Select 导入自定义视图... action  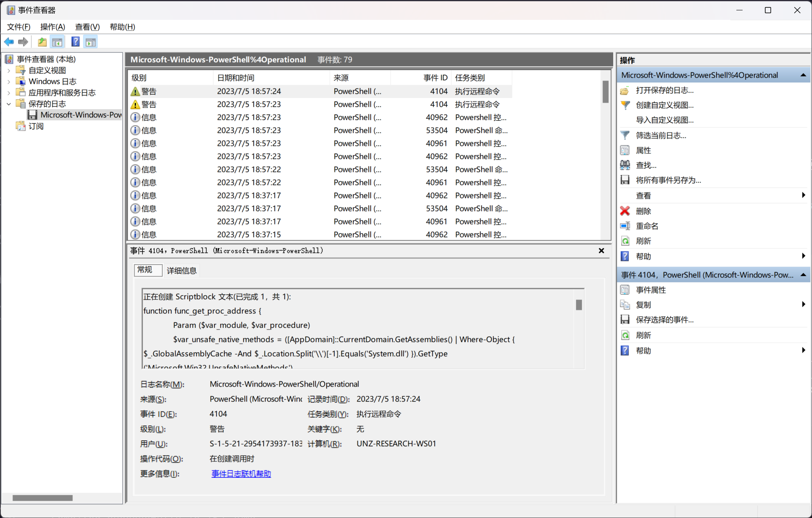[664, 120]
